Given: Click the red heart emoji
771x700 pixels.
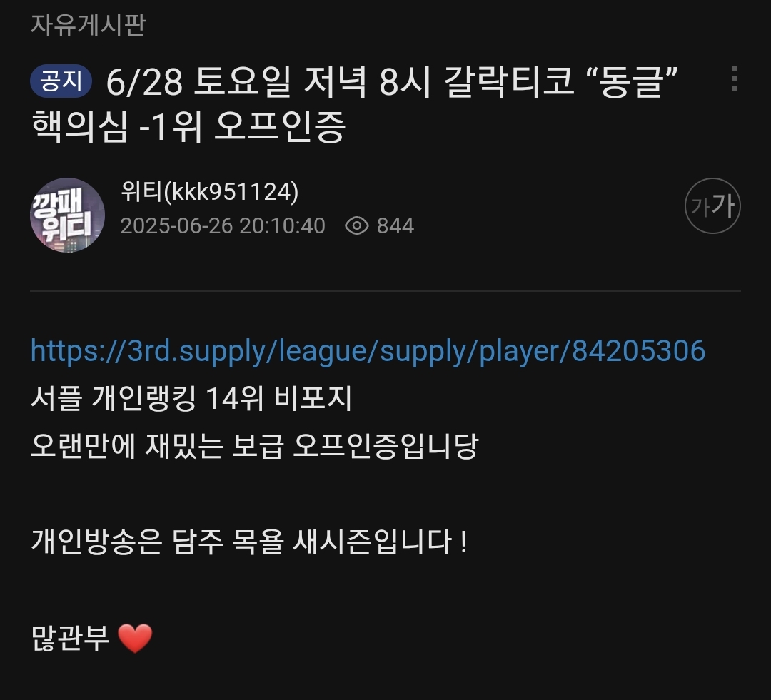Looking at the screenshot, I should [x=135, y=639].
